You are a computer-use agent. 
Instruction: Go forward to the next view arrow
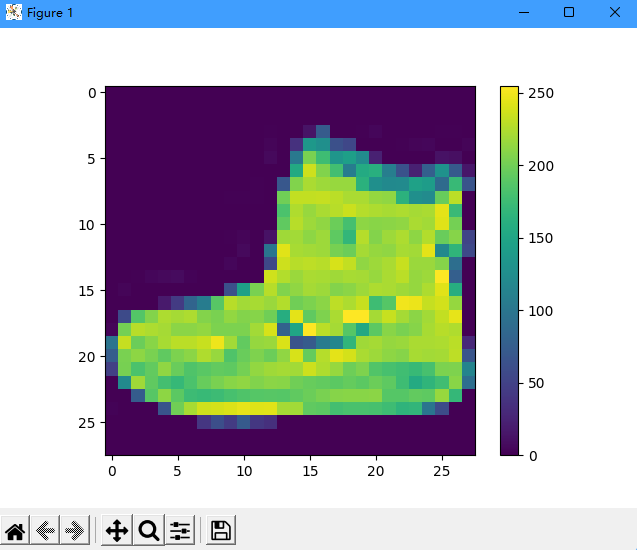[74, 530]
